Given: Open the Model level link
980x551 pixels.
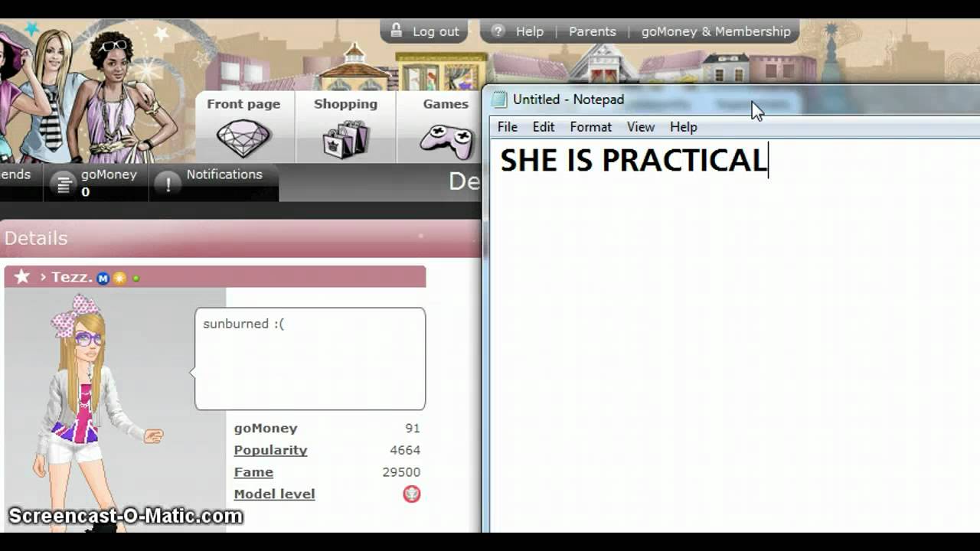Looking at the screenshot, I should tap(274, 494).
